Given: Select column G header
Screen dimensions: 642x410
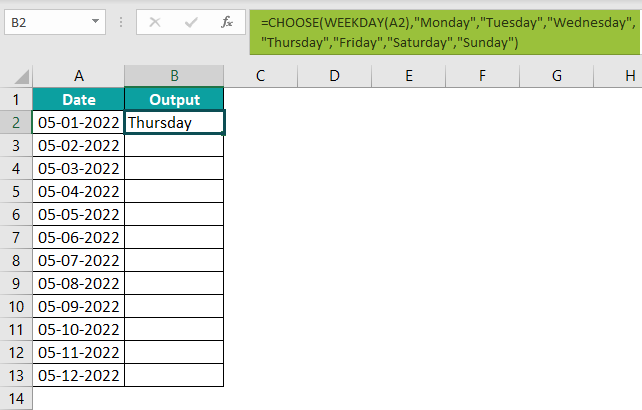Looking at the screenshot, I should (556, 76).
